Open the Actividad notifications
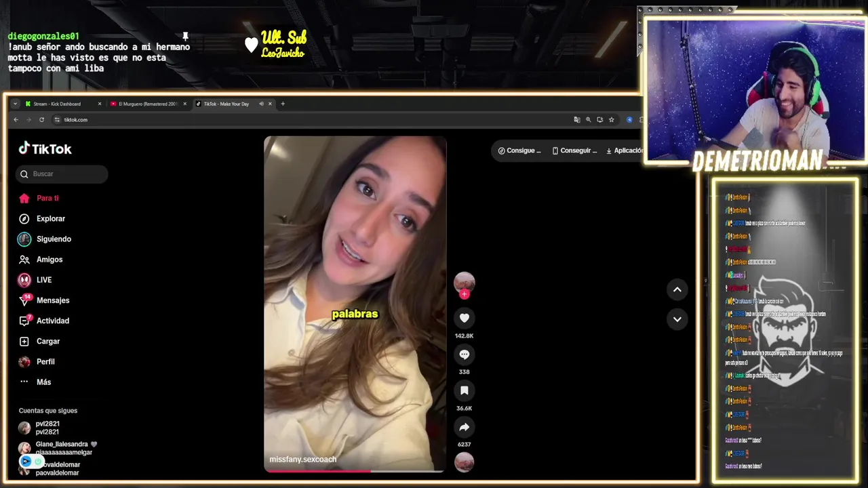This screenshot has width=868, height=488. [x=44, y=321]
